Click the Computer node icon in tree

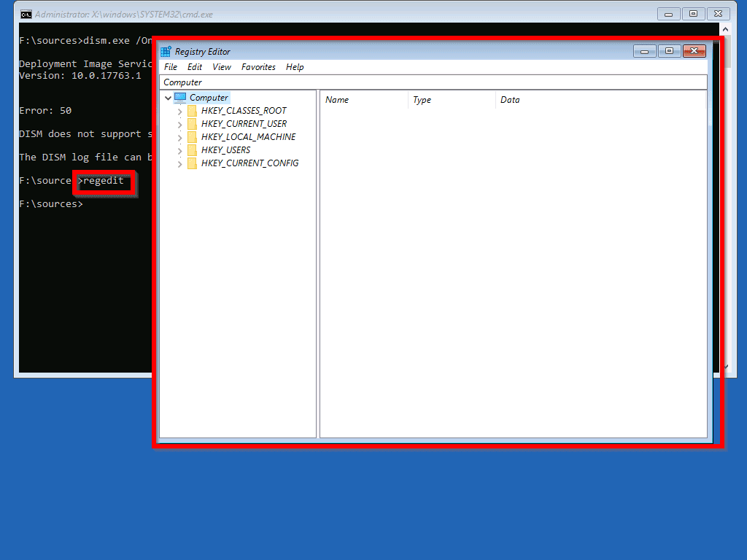180,98
